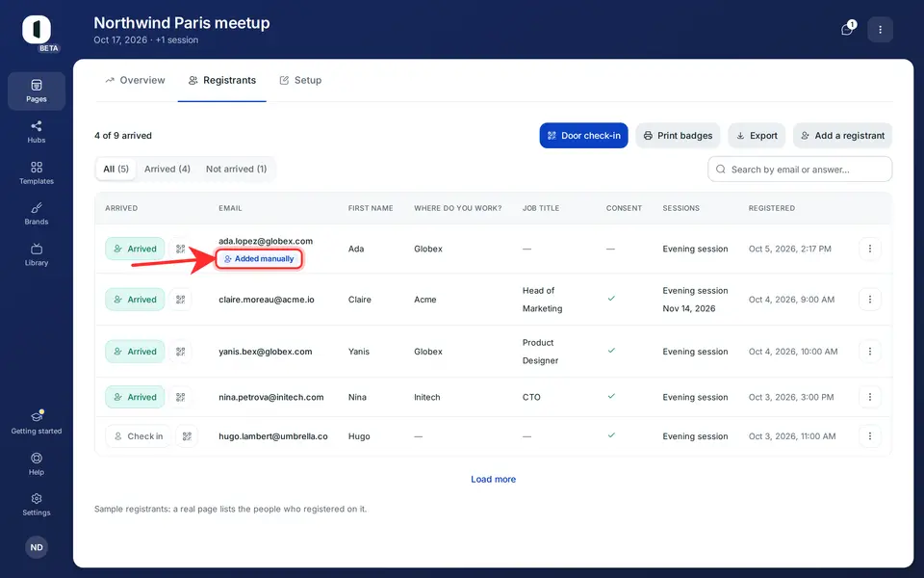Export the registrants list

757,136
